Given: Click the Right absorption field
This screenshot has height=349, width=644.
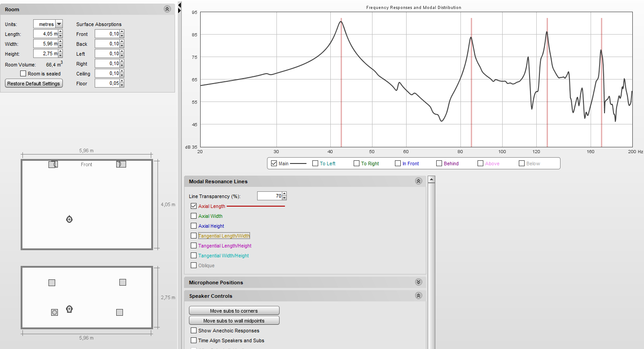Looking at the screenshot, I should click(x=107, y=64).
